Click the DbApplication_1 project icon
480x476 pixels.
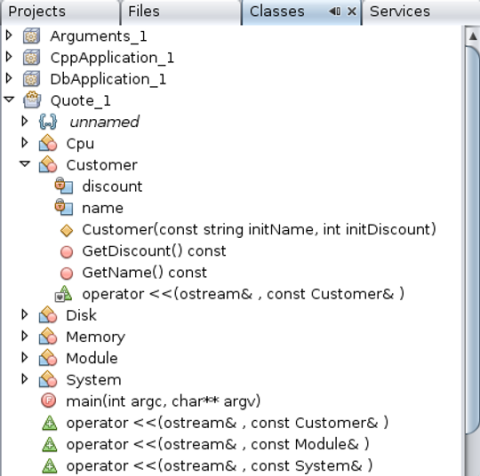click(x=31, y=79)
